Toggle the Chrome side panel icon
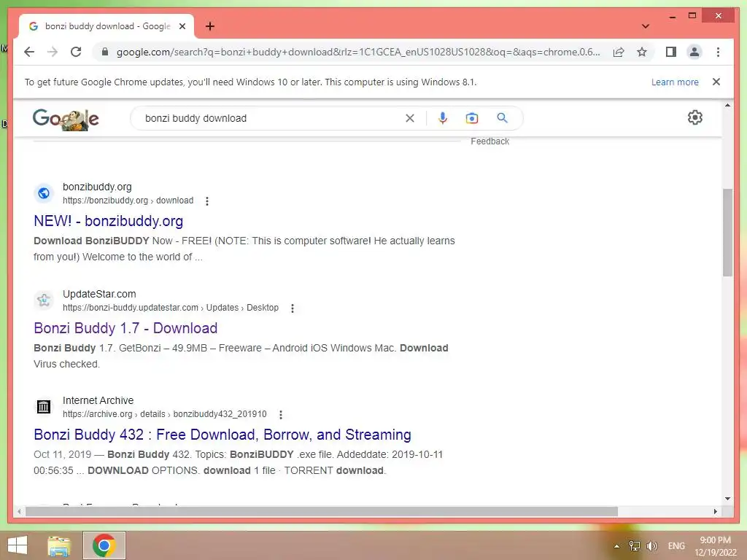Screen dimensions: 747x560 coord(671,52)
